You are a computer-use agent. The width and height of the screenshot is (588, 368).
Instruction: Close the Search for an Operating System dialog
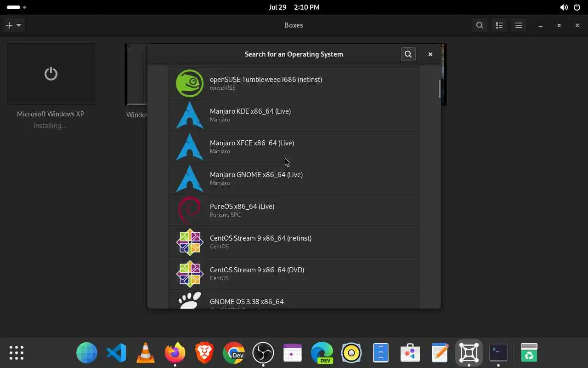tap(430, 54)
